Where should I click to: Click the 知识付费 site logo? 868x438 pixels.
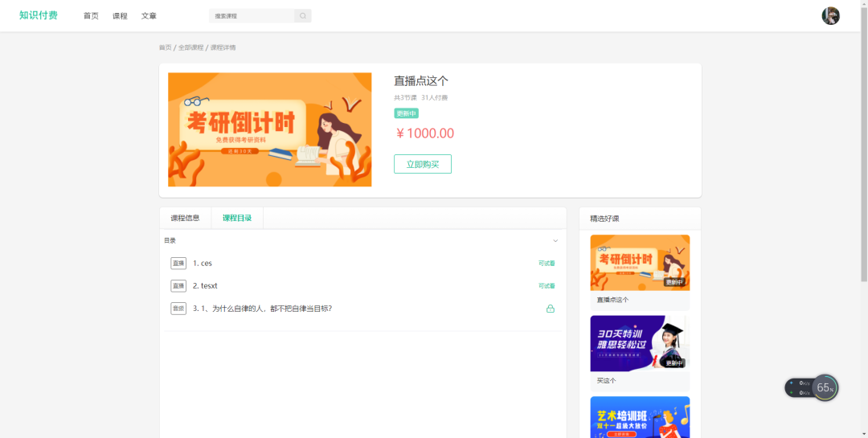pyautogui.click(x=39, y=15)
